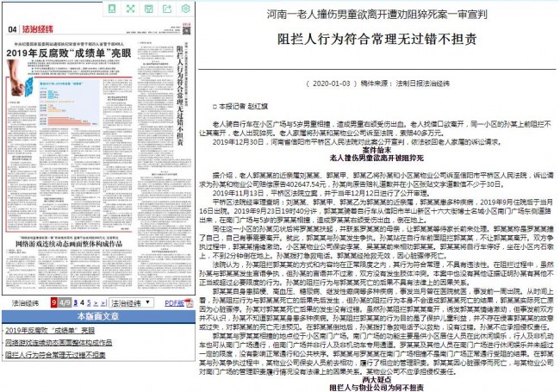This screenshot has width=560, height=392.
Task: Click current page number 4 in pagination
Action: coord(82,302)
